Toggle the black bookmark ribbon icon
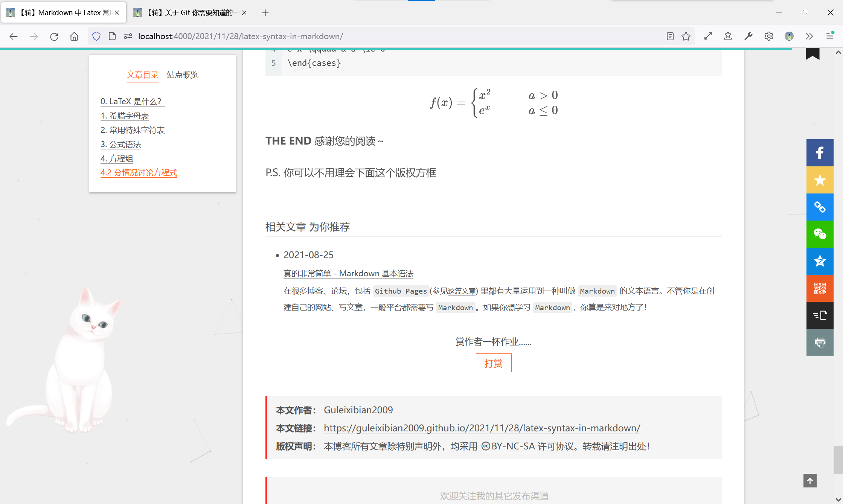 813,54
